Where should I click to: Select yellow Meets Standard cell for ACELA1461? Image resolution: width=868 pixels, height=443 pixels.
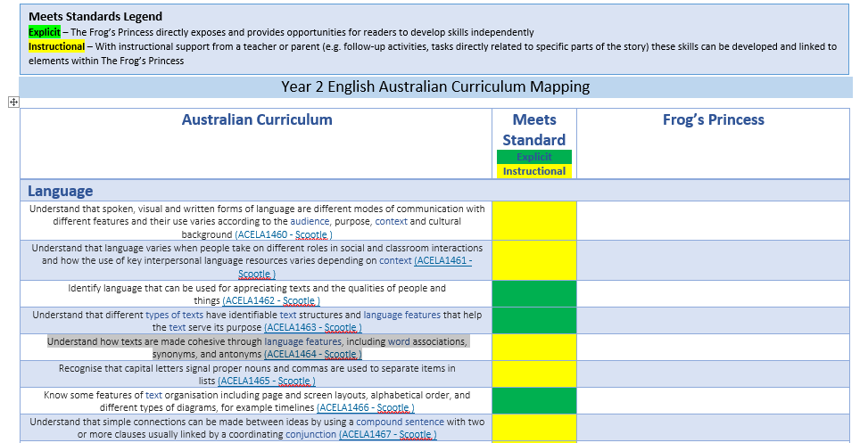[534, 260]
